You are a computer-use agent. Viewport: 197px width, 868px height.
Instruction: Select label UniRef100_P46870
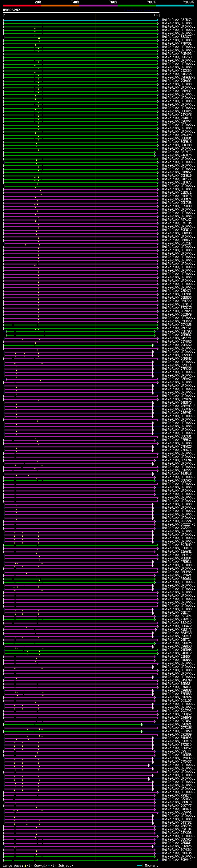(177, 155)
